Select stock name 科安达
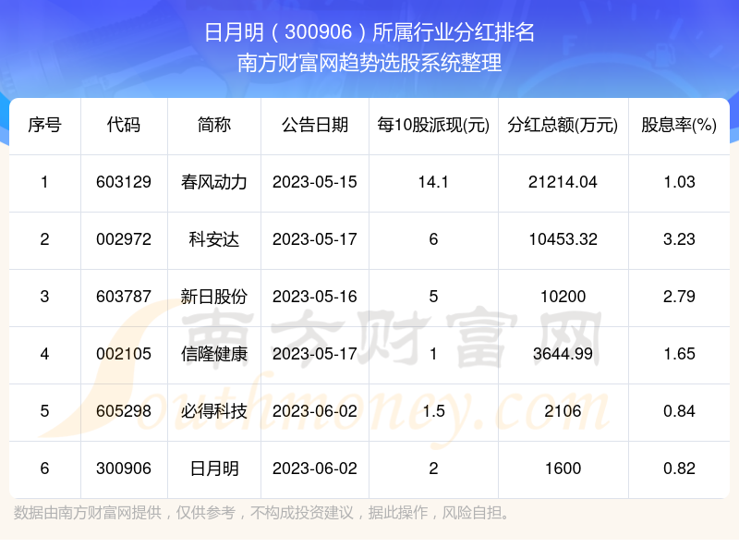The image size is (739, 560). click(214, 239)
